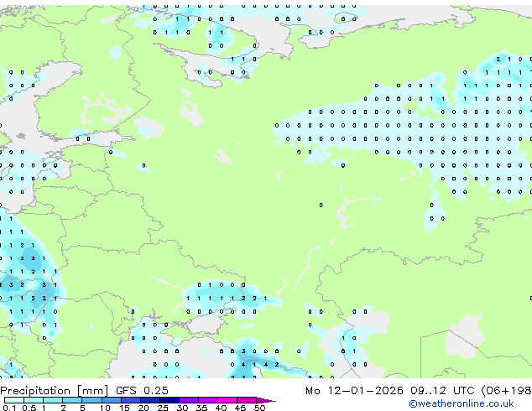
Task: Click the "GFS 0.25" model label
Action: (x=142, y=391)
